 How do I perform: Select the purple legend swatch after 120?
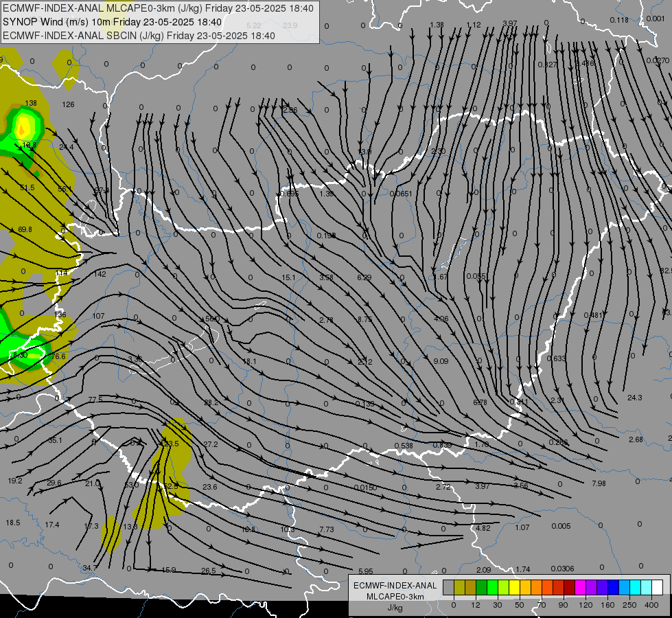click(592, 588)
